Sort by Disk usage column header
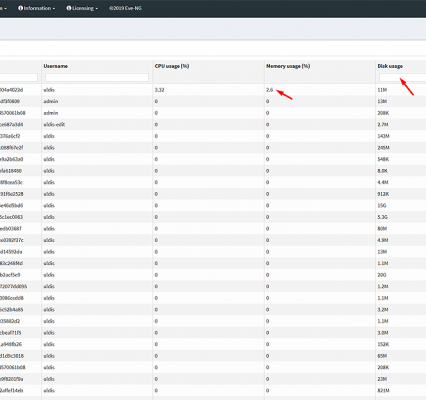The height and width of the screenshot is (400, 426). [x=390, y=66]
